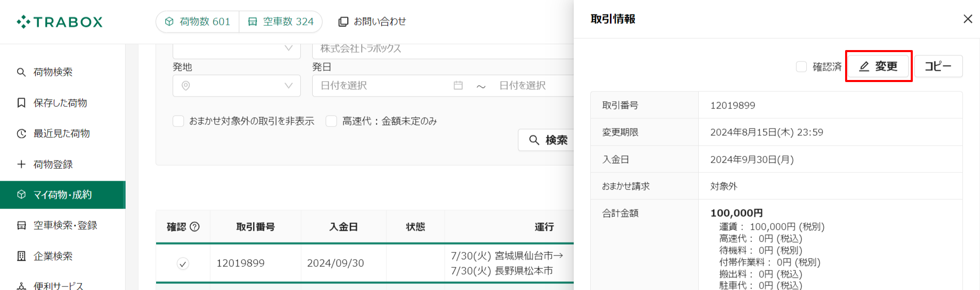Image resolution: width=980 pixels, height=290 pixels.
Task: Click the お問い合わせ external window icon
Action: tap(343, 22)
